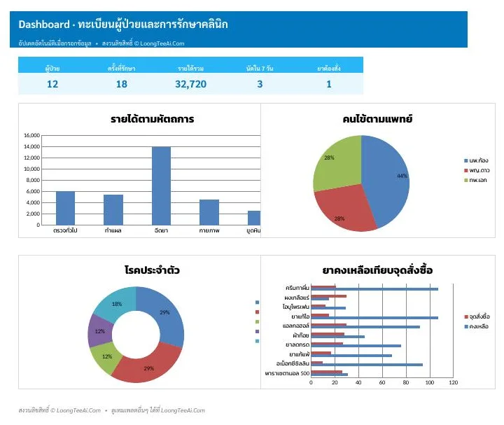Viewport: 504px width, 425px height.
Task: Click the 'ไอบูโพรเฟน' row label
Action: pyautogui.click(x=296, y=307)
